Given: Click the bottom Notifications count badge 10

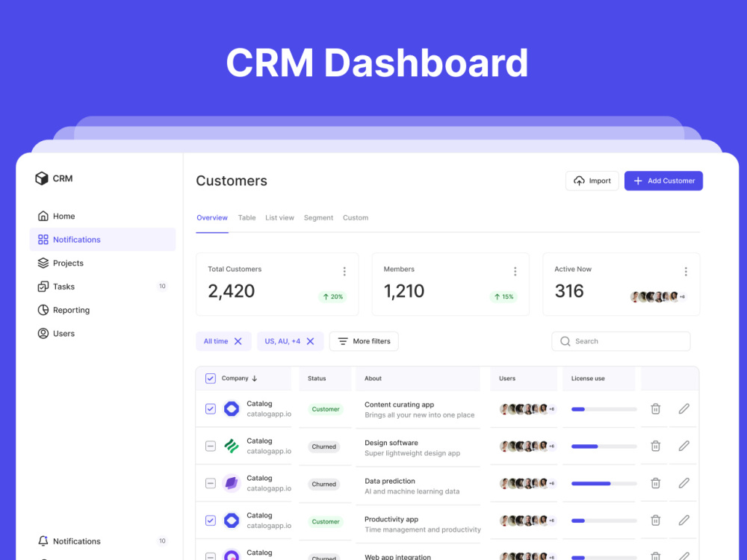Looking at the screenshot, I should [162, 541].
